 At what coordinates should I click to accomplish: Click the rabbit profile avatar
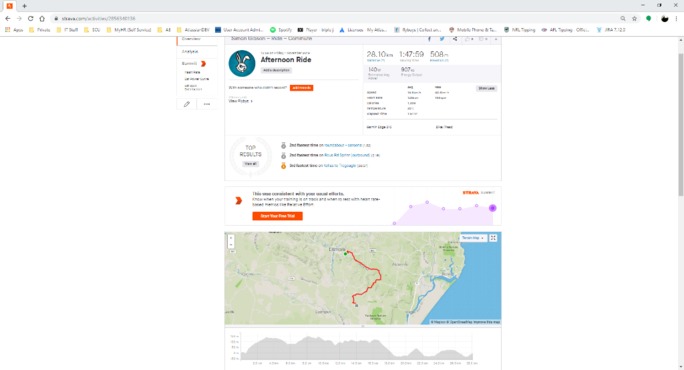coord(242,63)
